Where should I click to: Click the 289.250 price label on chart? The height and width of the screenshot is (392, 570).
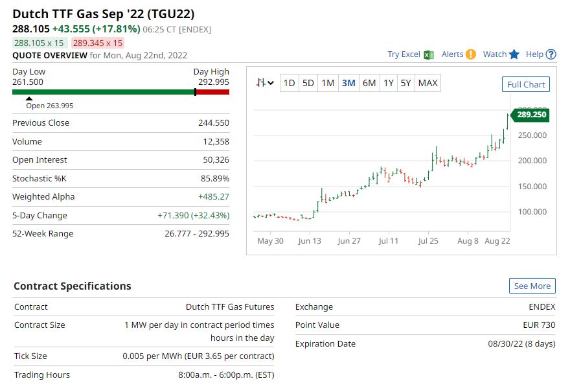531,115
